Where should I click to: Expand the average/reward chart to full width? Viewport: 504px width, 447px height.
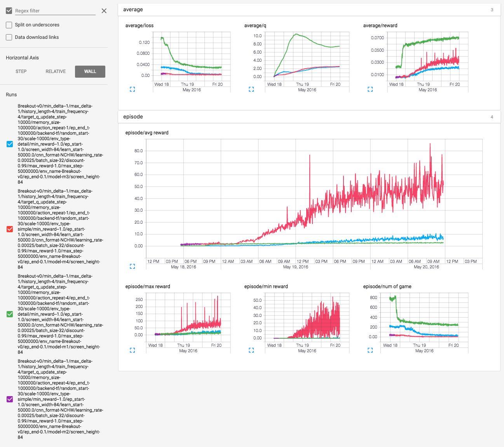(x=370, y=89)
